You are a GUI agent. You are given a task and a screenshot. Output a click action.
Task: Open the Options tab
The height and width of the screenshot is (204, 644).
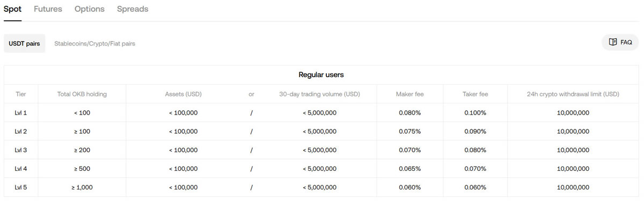90,9
